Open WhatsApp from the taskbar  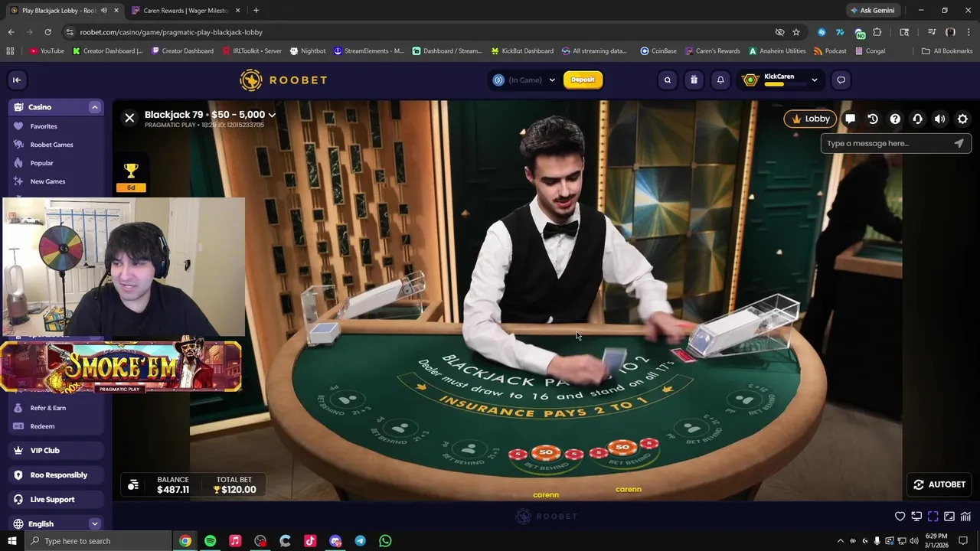click(385, 541)
